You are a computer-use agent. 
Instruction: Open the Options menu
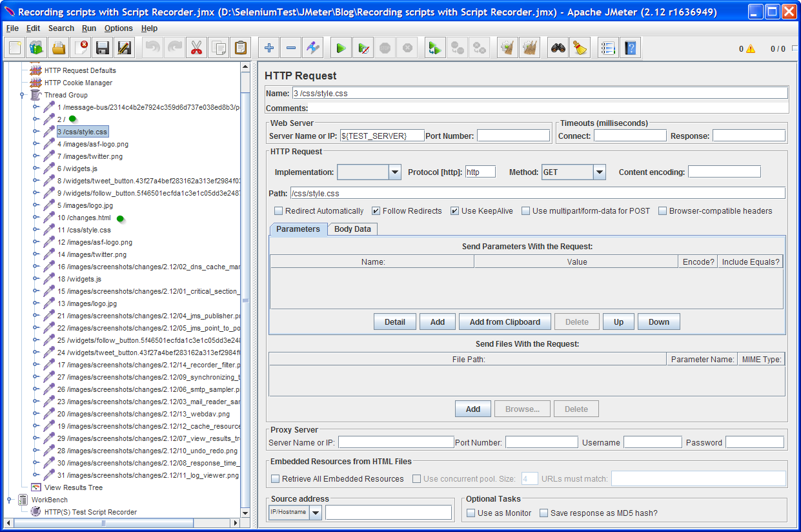pos(119,28)
